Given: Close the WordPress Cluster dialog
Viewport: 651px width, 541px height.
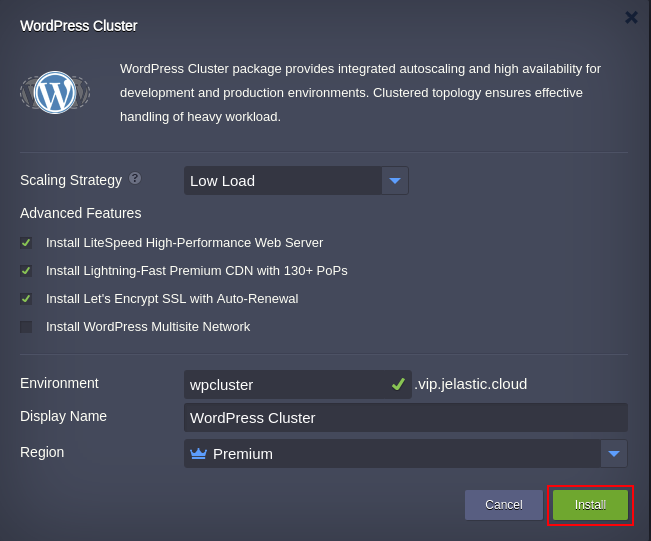Looking at the screenshot, I should [x=631, y=17].
